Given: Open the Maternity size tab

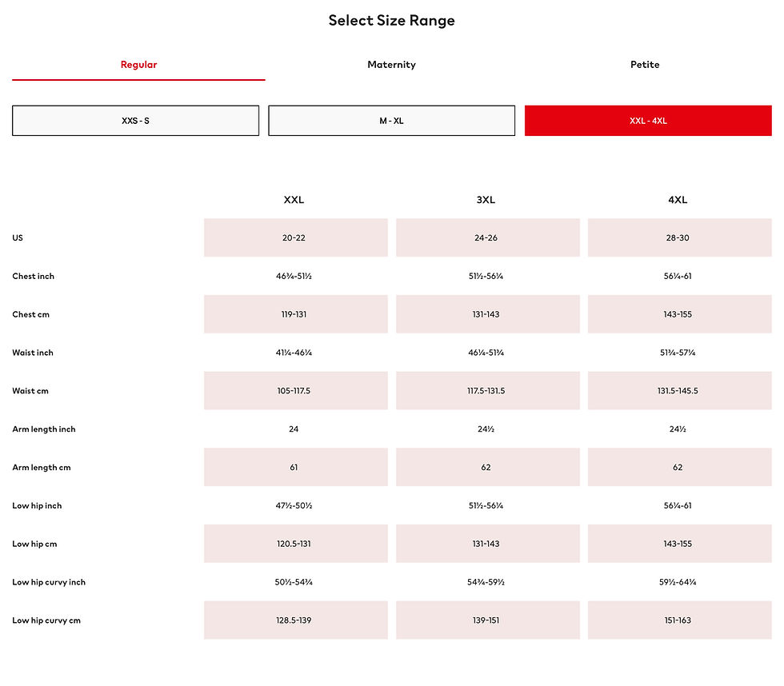Looking at the screenshot, I should 391,65.
